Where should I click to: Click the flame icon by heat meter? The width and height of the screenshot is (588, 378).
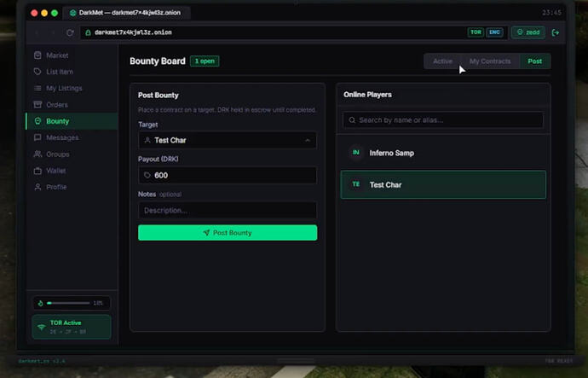click(x=40, y=303)
